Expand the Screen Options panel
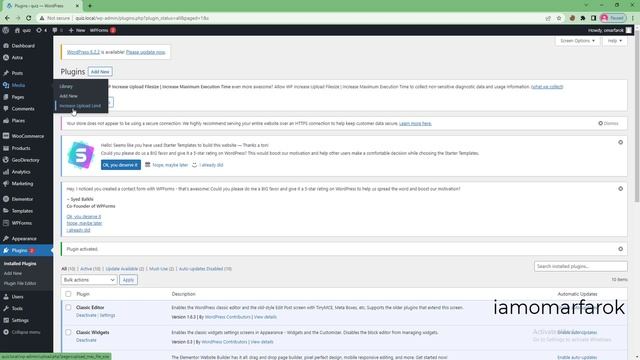The image size is (640, 360). click(x=577, y=41)
